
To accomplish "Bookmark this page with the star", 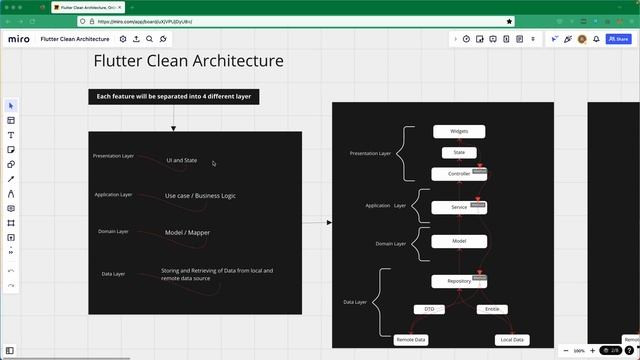I will 509,21.
